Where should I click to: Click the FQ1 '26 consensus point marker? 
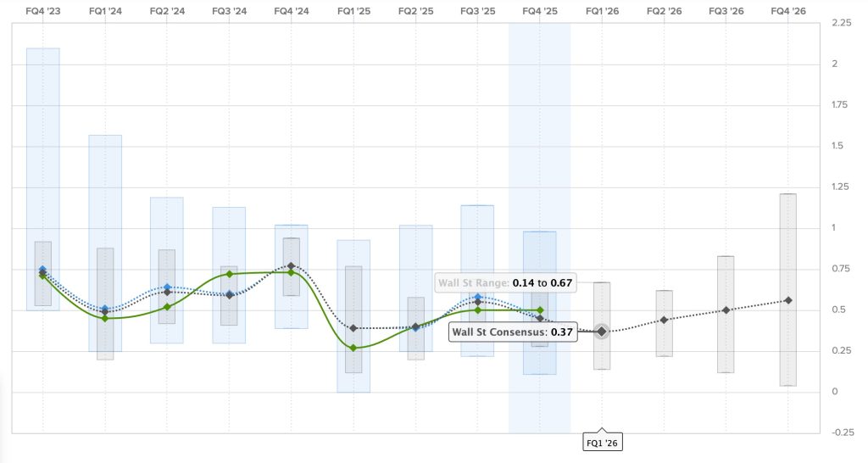(602, 331)
